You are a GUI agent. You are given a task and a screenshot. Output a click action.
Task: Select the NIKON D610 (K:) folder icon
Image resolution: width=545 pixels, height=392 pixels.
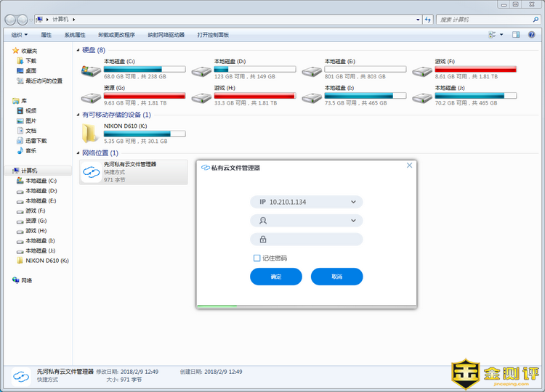pyautogui.click(x=91, y=132)
